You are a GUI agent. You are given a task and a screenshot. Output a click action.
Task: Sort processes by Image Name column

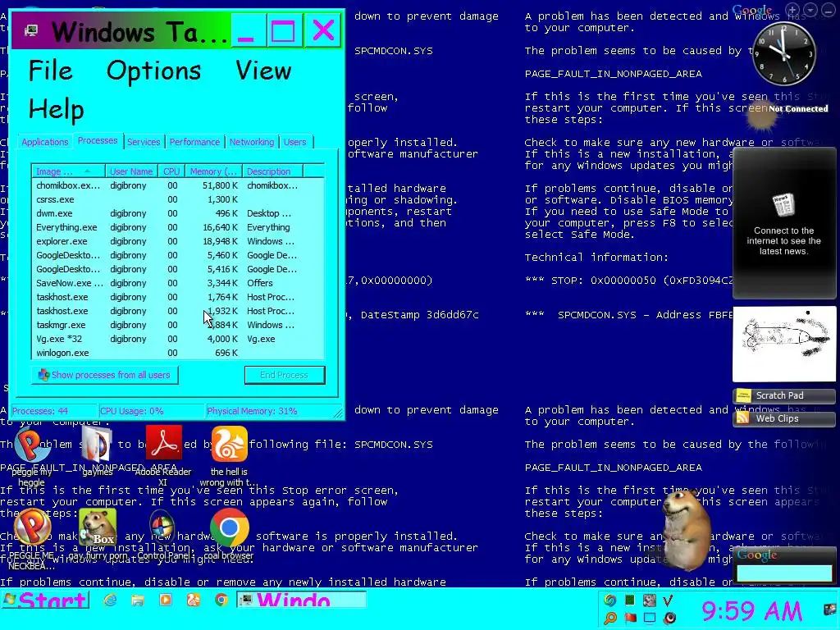(x=68, y=171)
